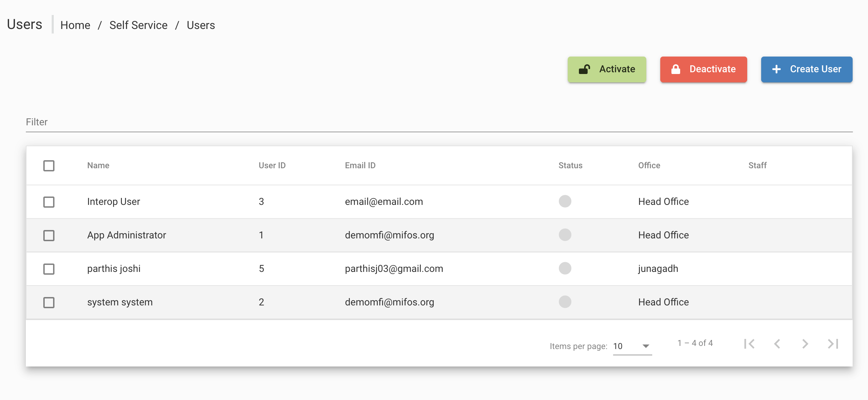Click the unlock icon on Activate button
This screenshot has height=400, width=868.
coord(585,69)
